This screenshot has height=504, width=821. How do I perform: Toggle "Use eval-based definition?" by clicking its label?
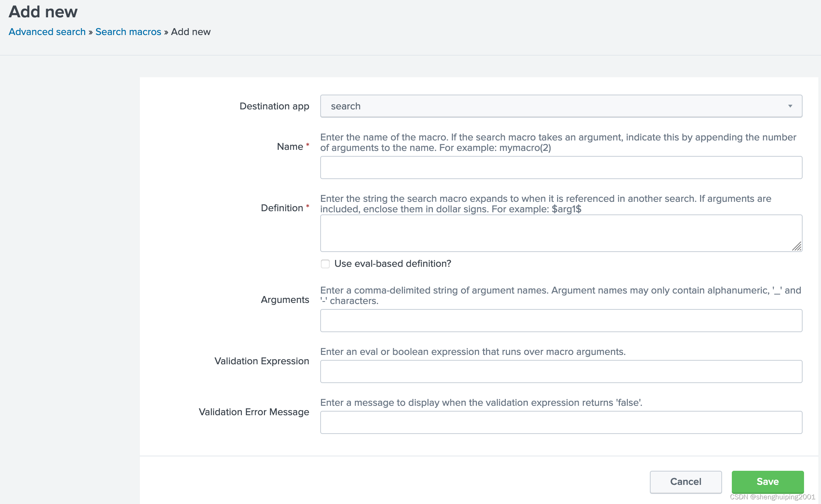392,264
